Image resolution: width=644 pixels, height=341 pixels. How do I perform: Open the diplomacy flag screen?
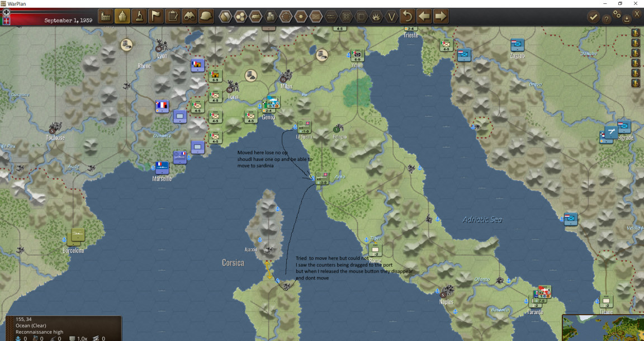pyautogui.click(x=156, y=16)
